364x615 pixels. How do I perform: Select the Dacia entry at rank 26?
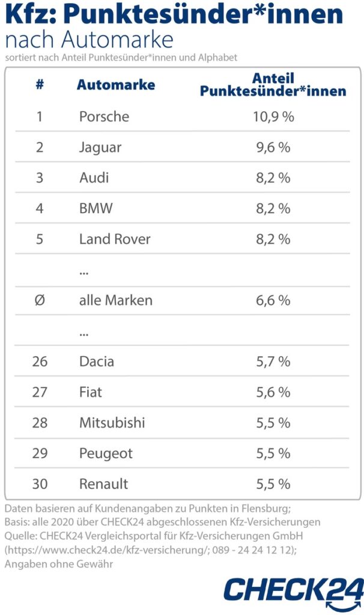(97, 361)
